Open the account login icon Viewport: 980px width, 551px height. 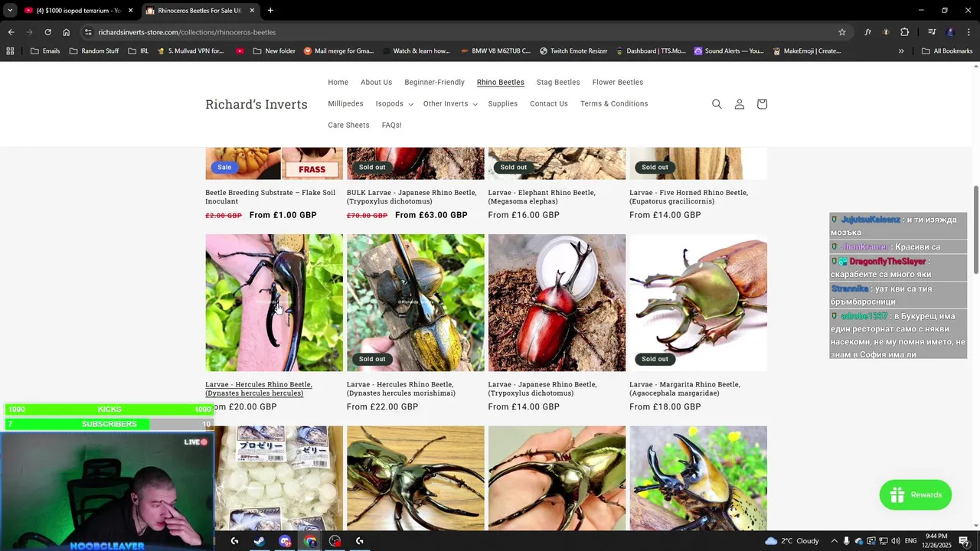click(740, 104)
